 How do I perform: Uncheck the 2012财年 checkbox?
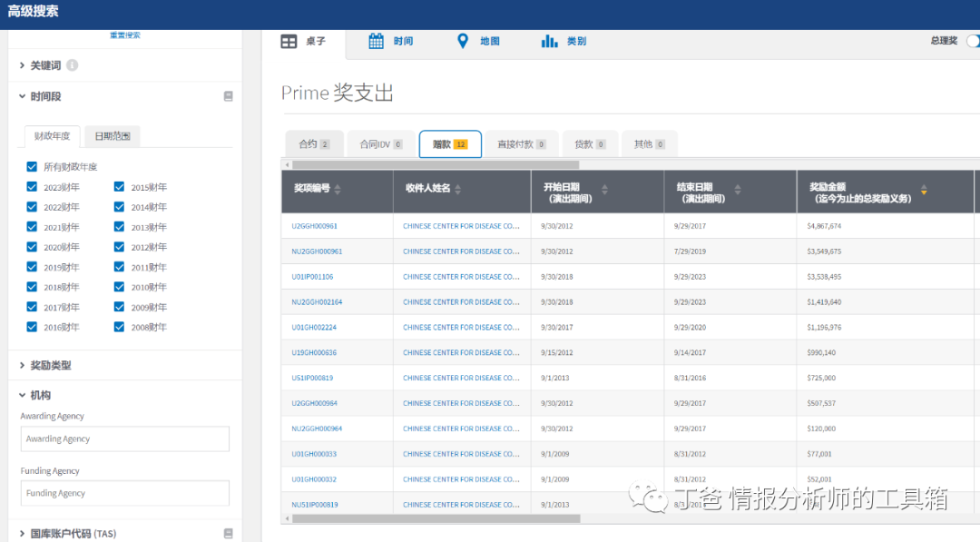(120, 246)
